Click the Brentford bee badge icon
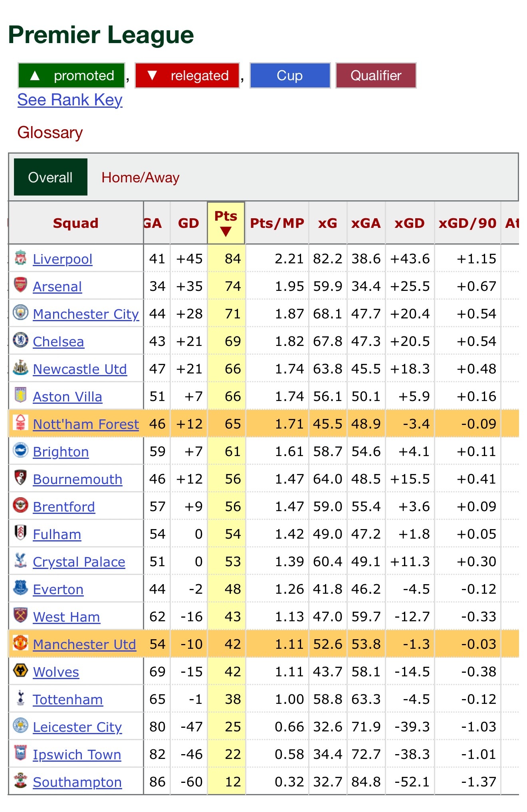Screen dimensions: 527x812 coord(20,505)
